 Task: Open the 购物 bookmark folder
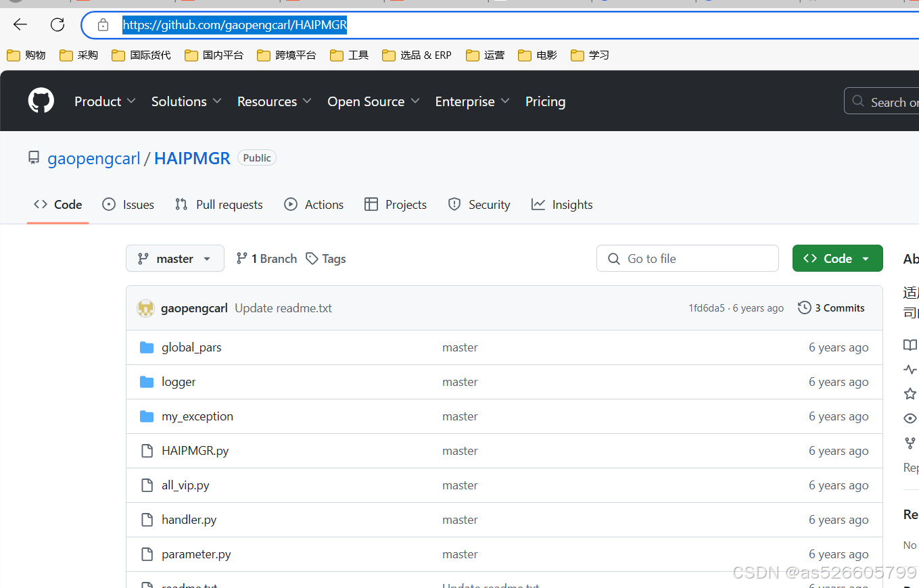[x=26, y=55]
